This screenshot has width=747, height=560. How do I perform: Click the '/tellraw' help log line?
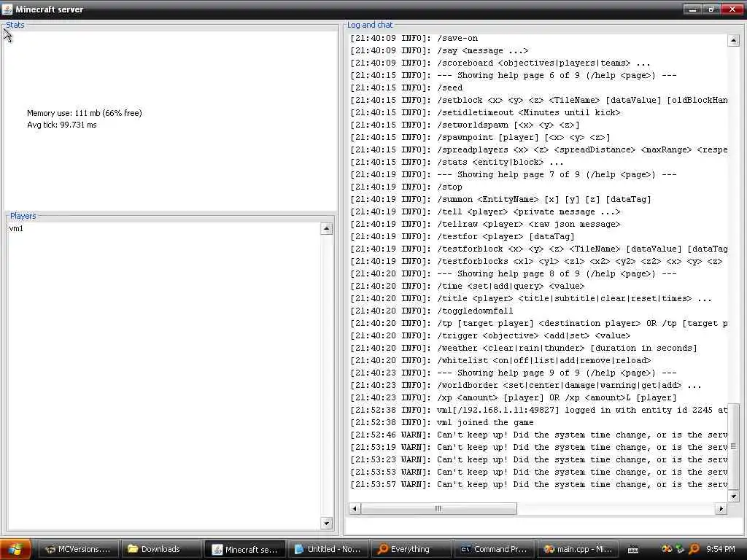point(485,225)
